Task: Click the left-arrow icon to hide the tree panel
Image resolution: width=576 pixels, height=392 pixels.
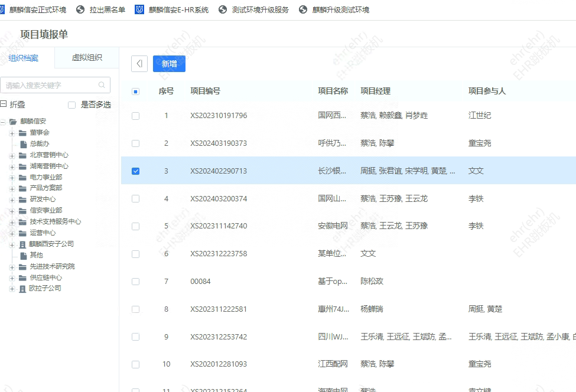Action: coord(139,63)
